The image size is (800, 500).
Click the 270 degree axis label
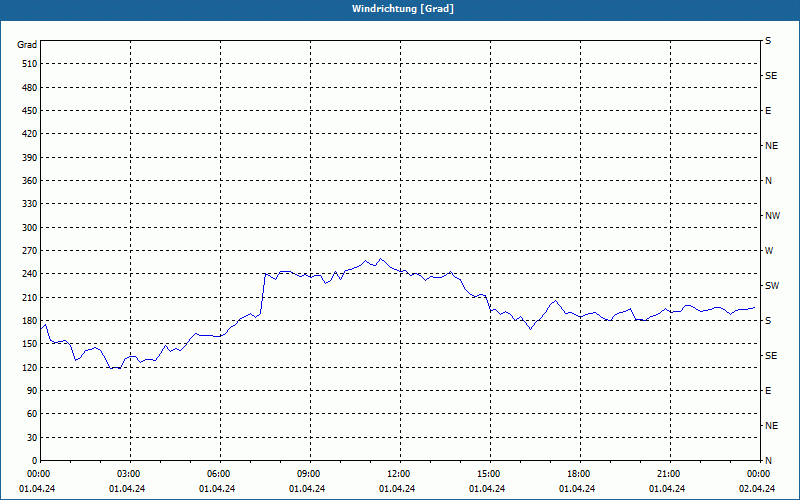30,251
